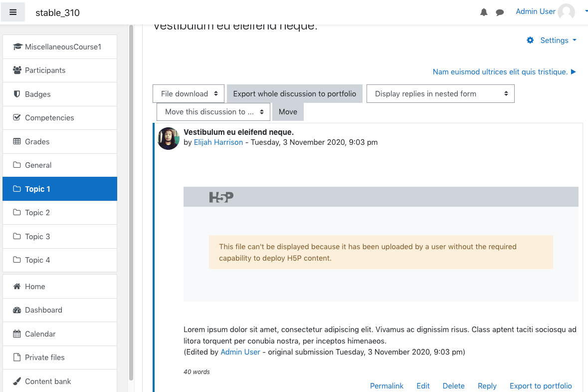Click the Dashboard gauge icon

(17, 310)
